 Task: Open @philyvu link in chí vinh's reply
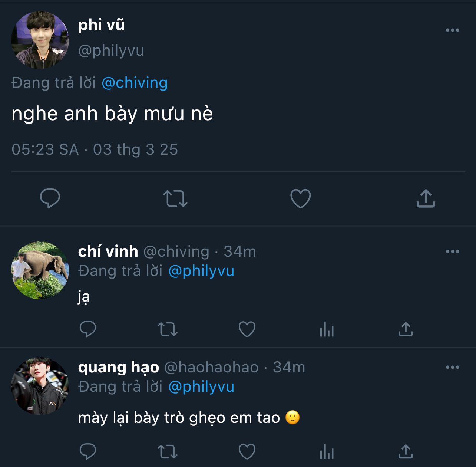click(x=201, y=271)
